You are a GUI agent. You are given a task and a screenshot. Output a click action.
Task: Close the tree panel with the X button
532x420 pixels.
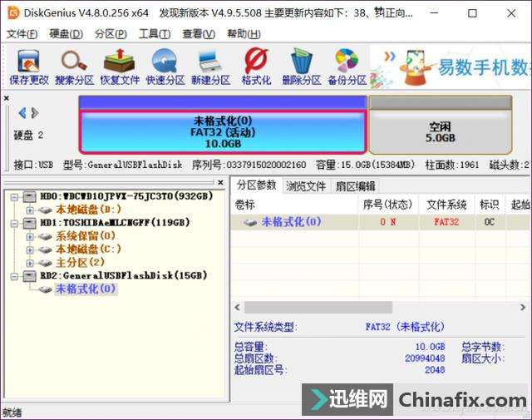[x=220, y=183]
